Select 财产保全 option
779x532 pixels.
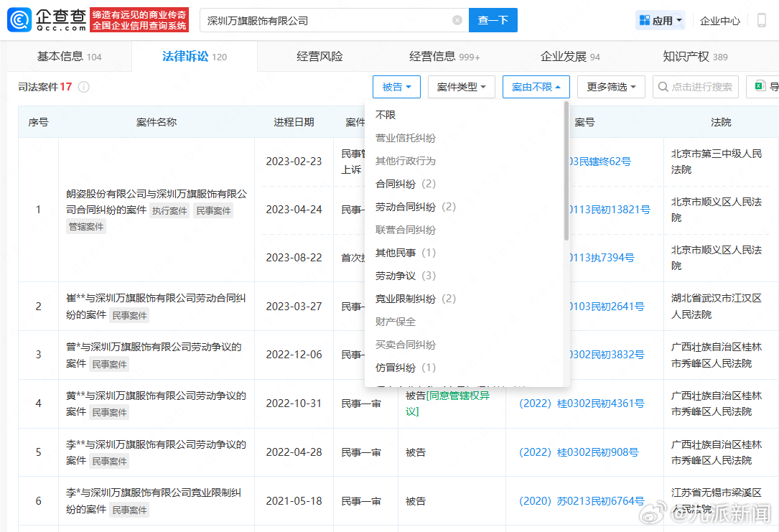click(x=396, y=322)
